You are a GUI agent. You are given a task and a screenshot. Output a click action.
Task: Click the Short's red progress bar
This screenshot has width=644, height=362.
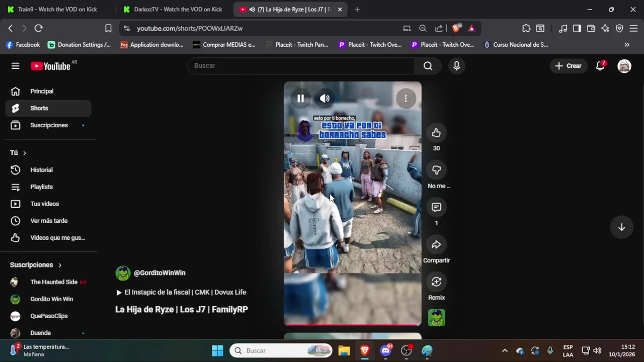pos(352,324)
